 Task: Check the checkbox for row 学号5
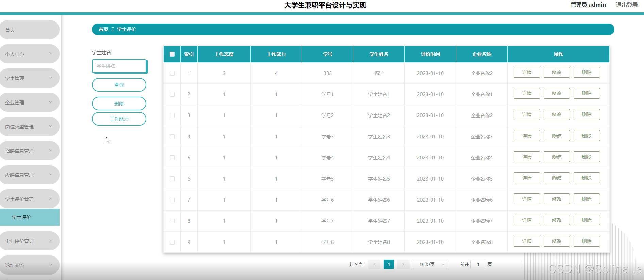[172, 179]
